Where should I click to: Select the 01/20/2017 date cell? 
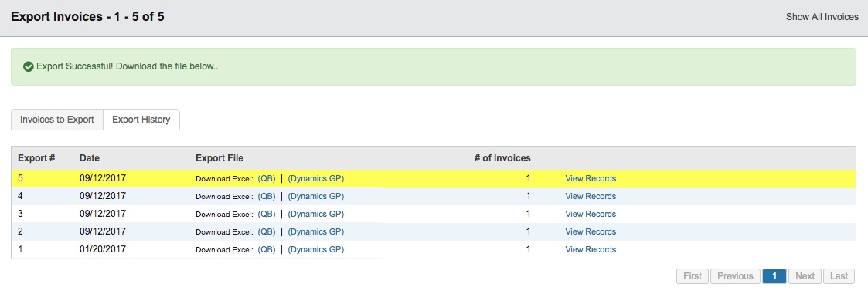coord(103,249)
